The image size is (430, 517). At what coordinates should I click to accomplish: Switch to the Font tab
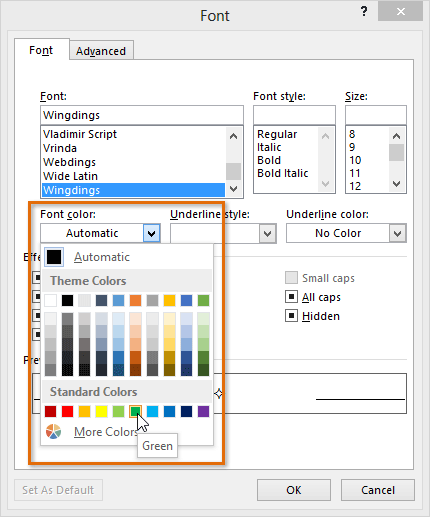(41, 50)
